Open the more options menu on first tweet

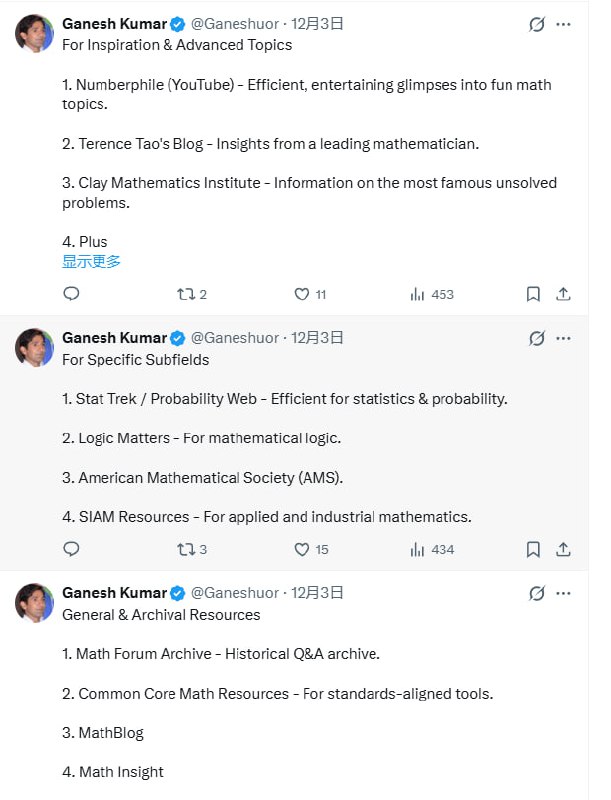coord(563,24)
